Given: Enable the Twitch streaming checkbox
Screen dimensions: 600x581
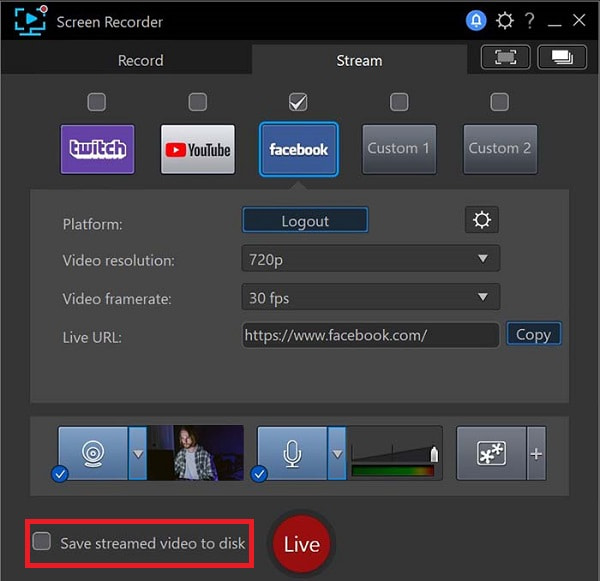Looking at the screenshot, I should point(96,102).
